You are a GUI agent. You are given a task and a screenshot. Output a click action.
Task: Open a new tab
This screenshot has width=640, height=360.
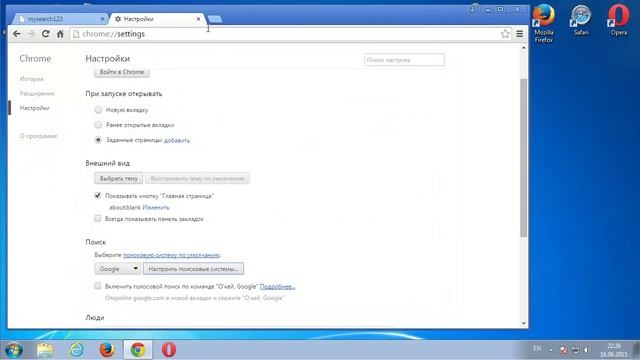point(215,19)
